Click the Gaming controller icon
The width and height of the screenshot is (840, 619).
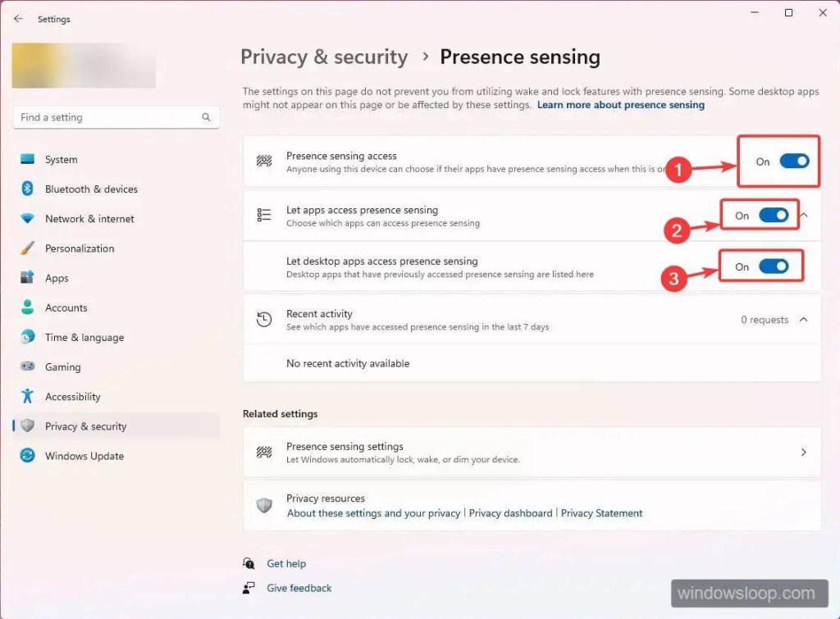28,367
